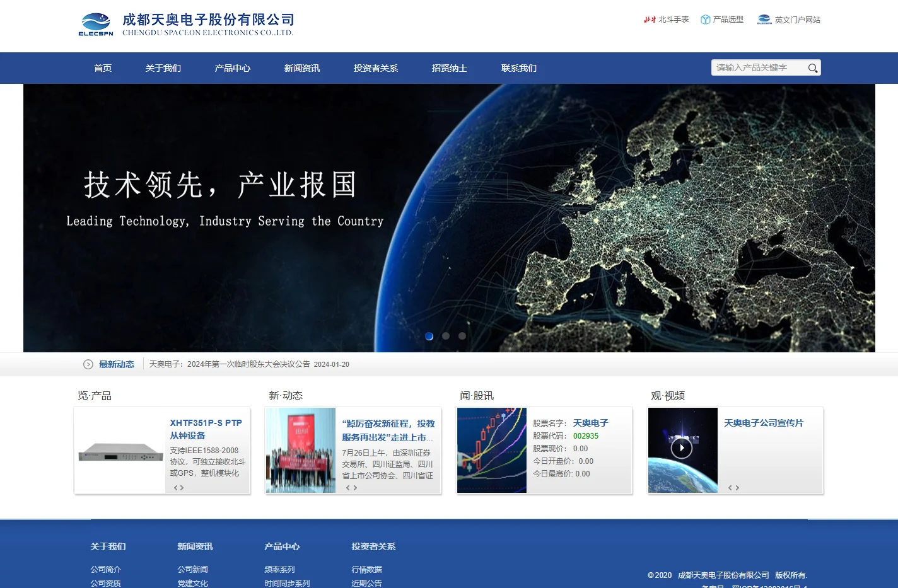Open the 北斗手表 header link

coord(673,20)
